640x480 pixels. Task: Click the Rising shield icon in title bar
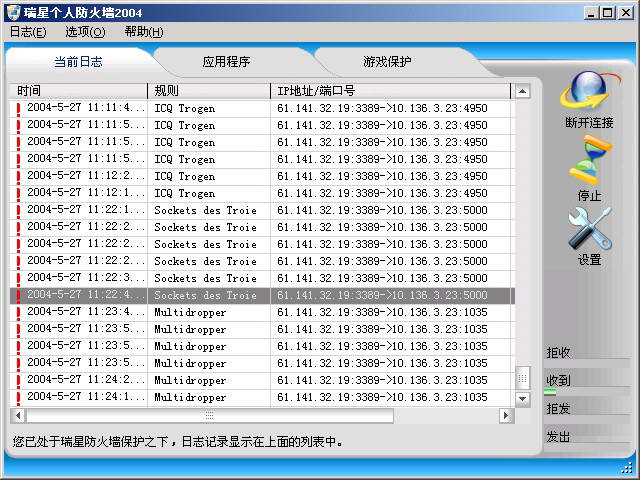point(13,13)
